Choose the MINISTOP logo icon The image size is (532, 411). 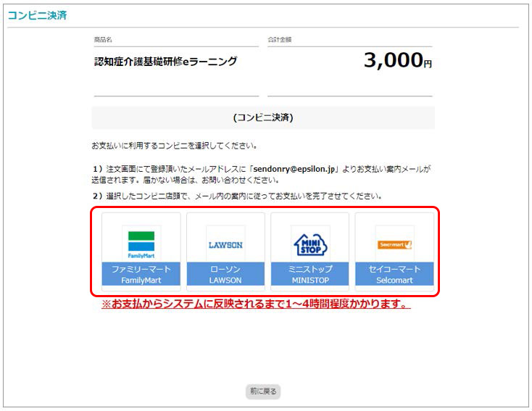[x=310, y=244]
